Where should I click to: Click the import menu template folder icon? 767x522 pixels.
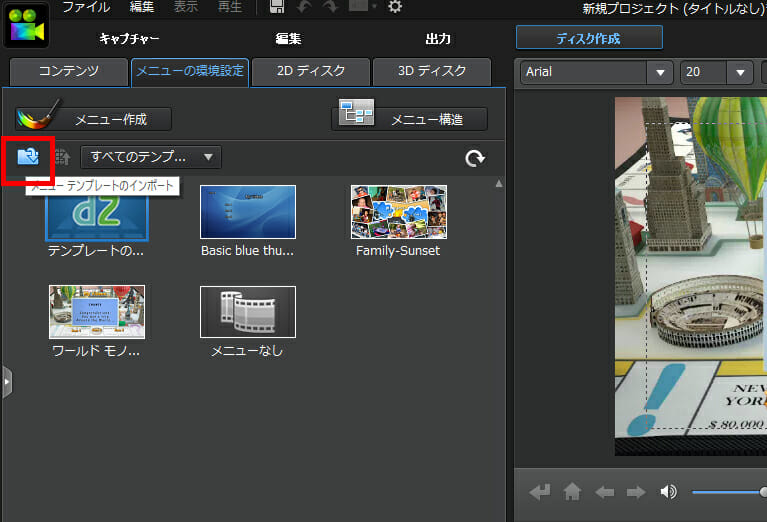(28, 157)
